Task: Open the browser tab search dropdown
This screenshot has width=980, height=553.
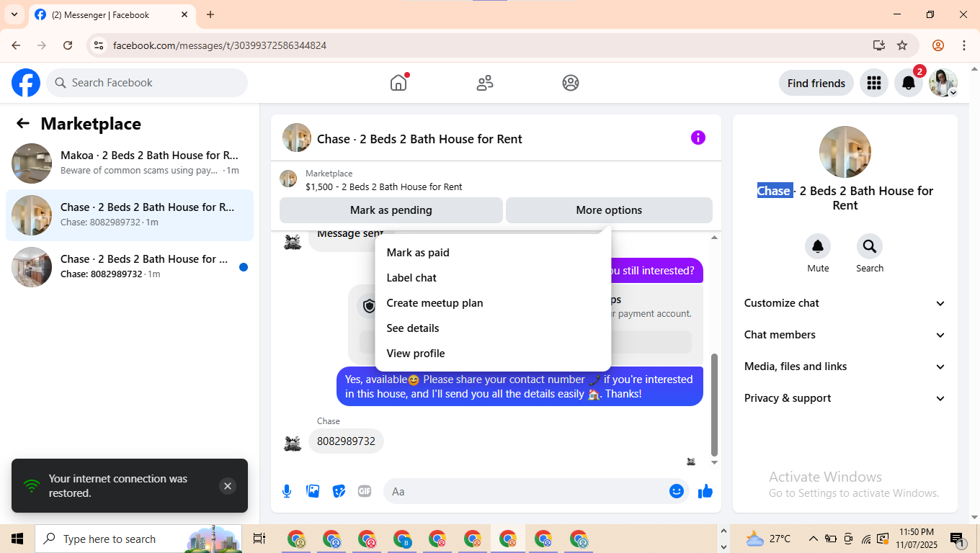Action: 14,14
